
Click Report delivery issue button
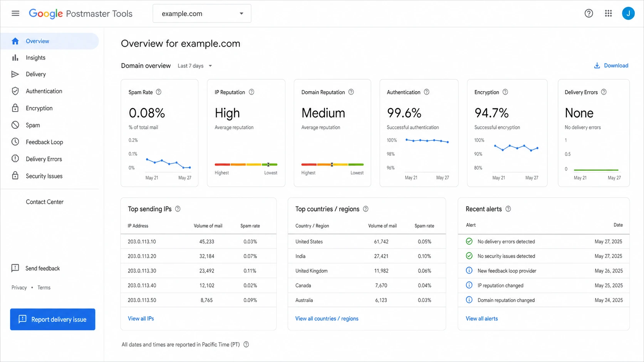click(x=53, y=319)
